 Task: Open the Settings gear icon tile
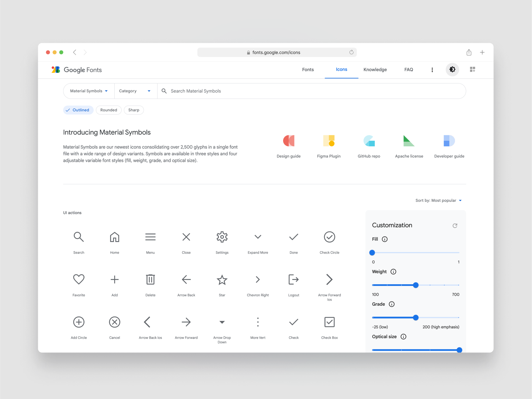tap(222, 237)
